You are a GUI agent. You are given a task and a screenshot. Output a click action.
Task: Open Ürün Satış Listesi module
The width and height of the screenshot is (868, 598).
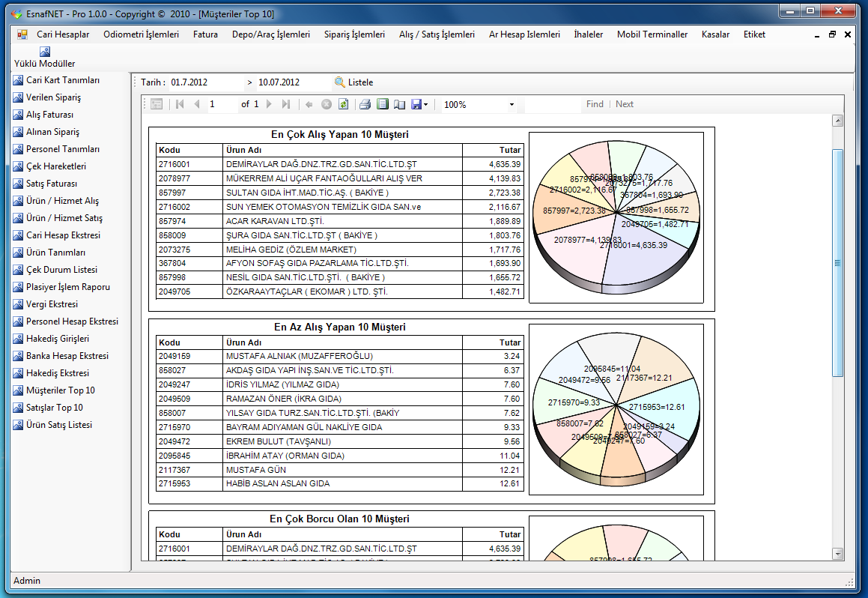click(52, 425)
